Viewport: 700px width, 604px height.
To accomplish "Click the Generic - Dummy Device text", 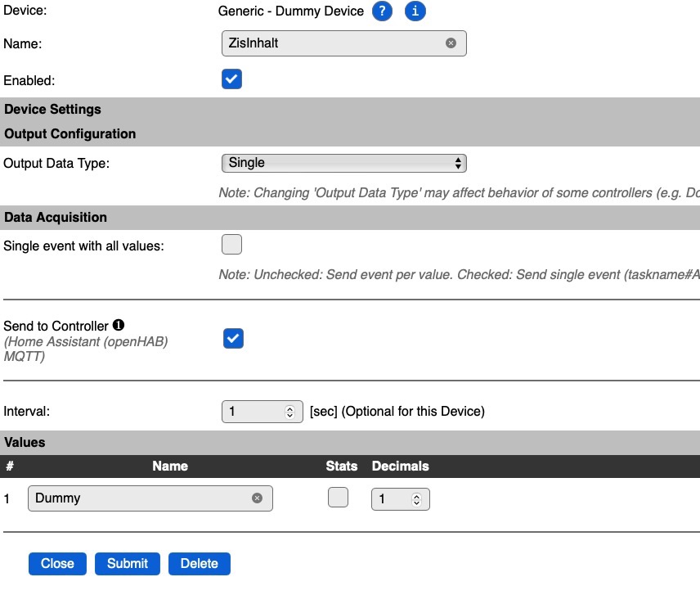I will click(290, 11).
